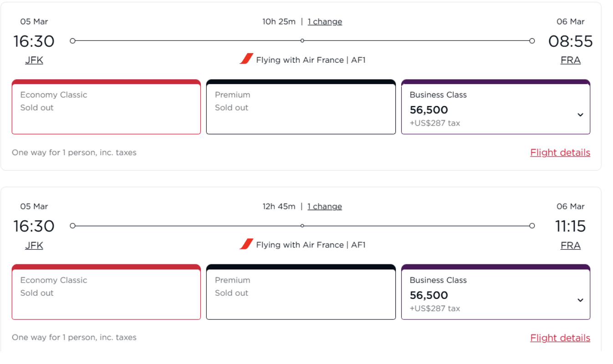Open Flight details for 12h 45m flight
Viewport: 613px width, 364px height.
(560, 338)
